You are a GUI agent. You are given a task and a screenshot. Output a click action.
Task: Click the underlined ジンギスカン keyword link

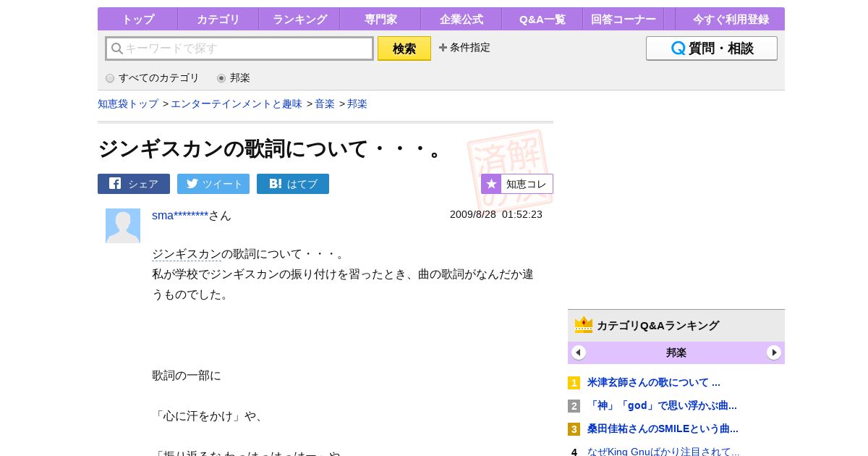point(187,254)
